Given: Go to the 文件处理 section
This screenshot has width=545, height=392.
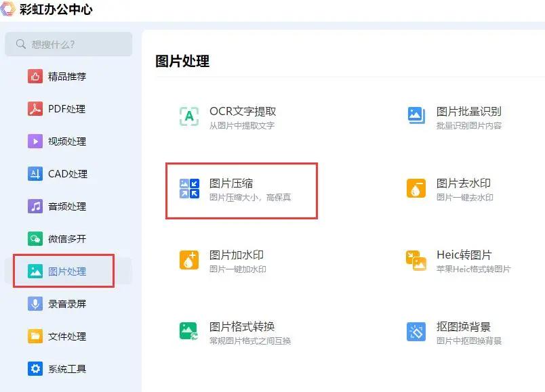Looking at the screenshot, I should [35, 336].
